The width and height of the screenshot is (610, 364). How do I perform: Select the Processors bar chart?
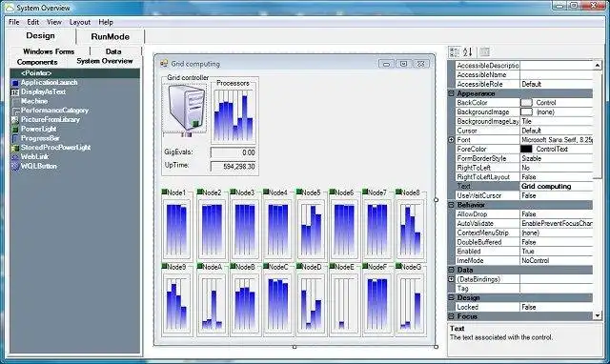[x=234, y=115]
